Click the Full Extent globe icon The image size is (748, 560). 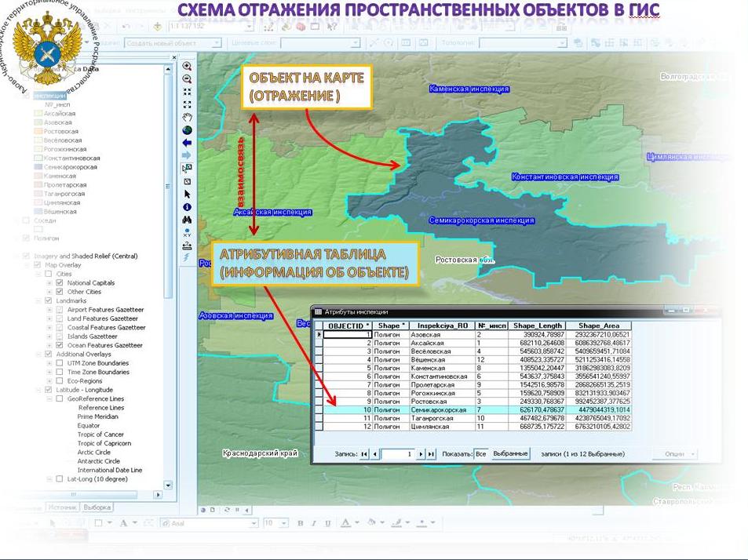tap(187, 130)
